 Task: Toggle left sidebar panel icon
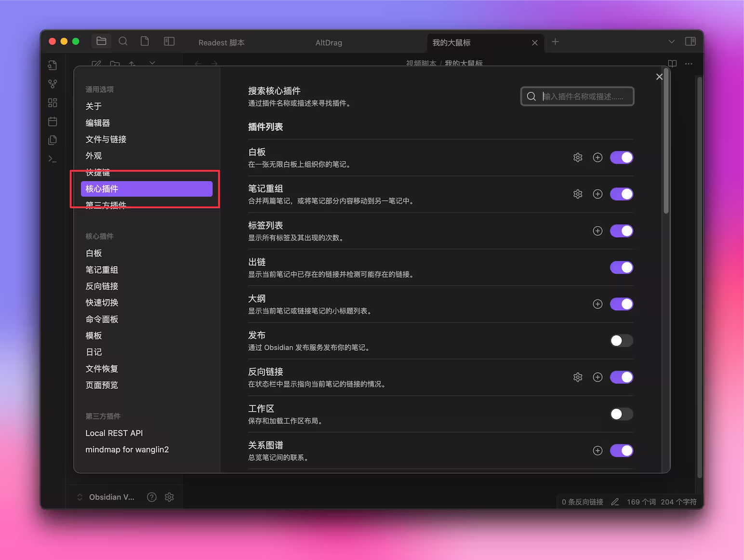[169, 41]
